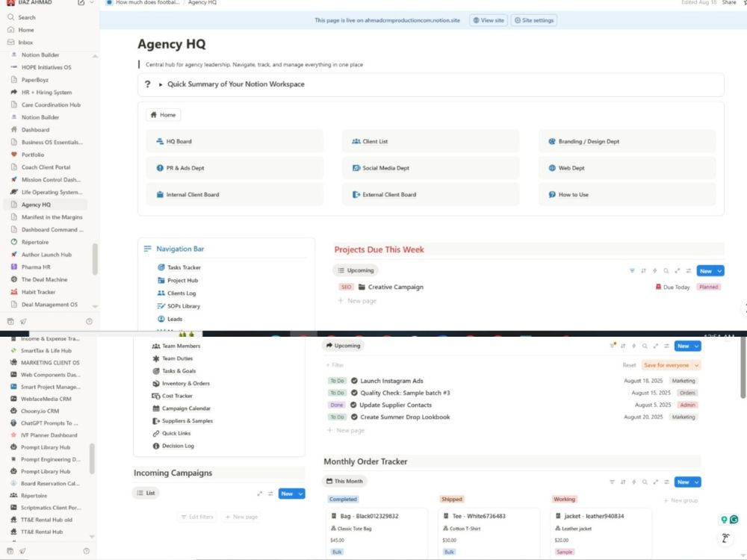Check off Quality Check: Sample batch #3
The image size is (747, 560).
tap(354, 393)
